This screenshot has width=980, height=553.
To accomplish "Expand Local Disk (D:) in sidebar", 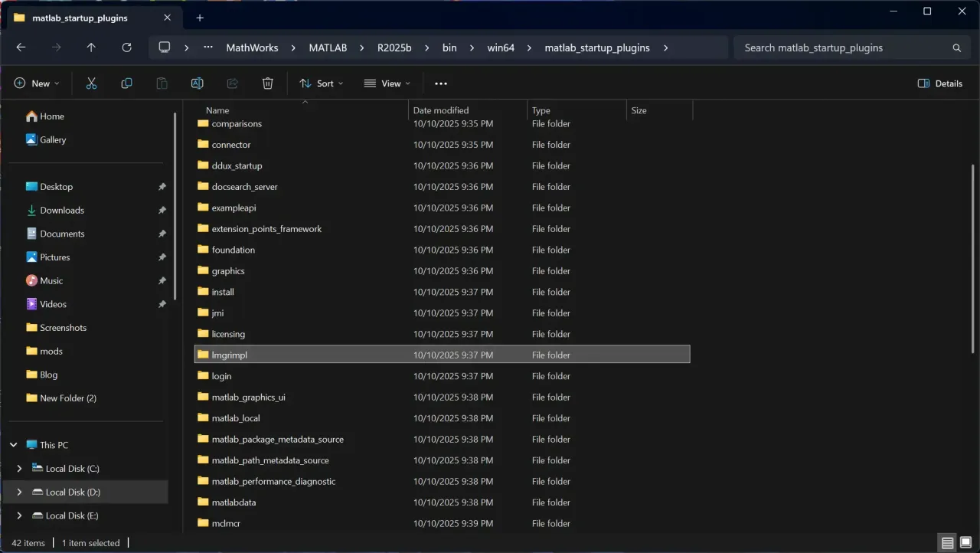I will point(20,492).
